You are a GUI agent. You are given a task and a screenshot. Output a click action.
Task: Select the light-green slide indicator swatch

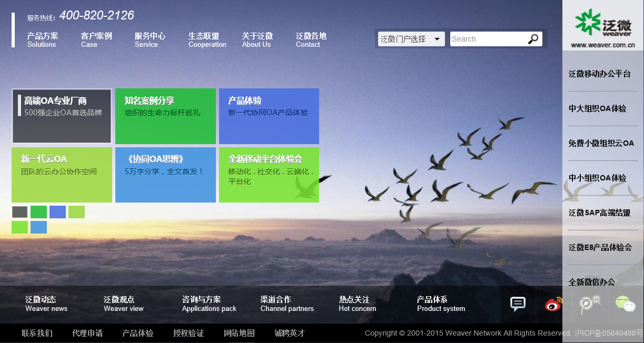[x=76, y=211]
